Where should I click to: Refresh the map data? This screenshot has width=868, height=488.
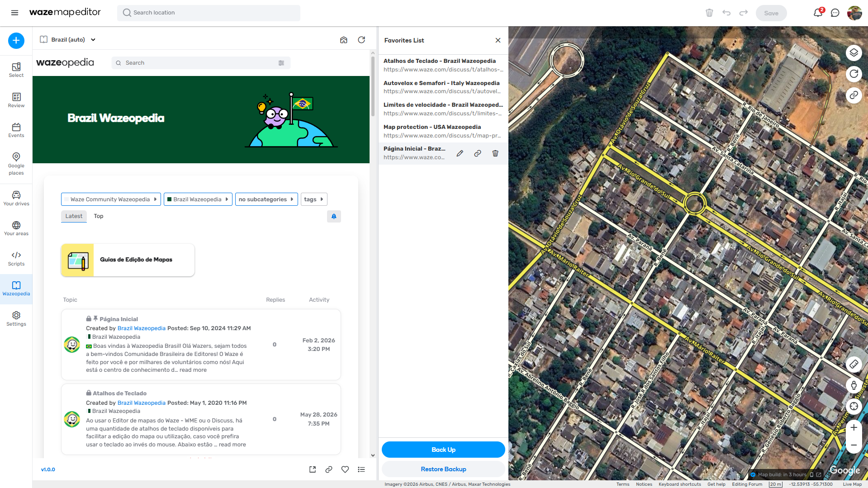pos(854,74)
